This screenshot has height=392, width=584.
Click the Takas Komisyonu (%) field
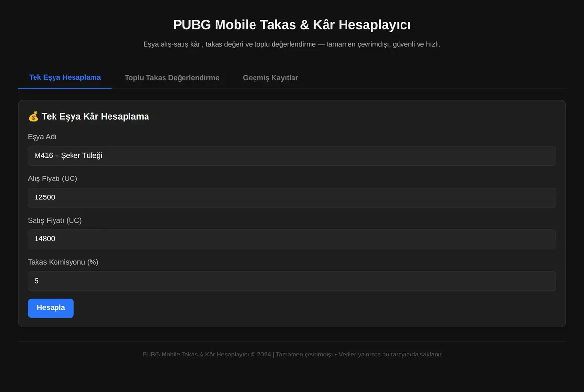(x=292, y=281)
